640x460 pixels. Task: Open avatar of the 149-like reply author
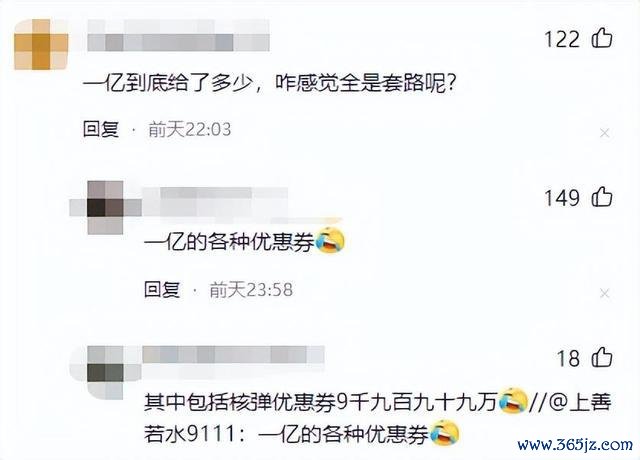pos(105,207)
